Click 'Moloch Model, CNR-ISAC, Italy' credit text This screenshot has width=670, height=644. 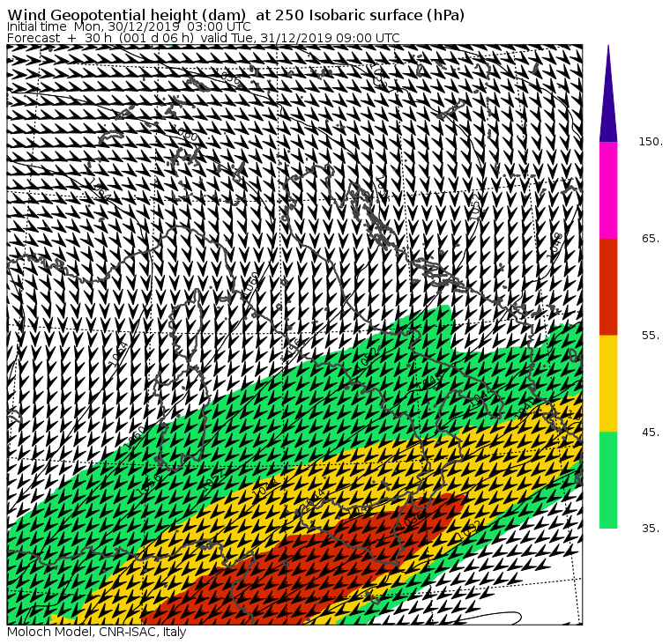97,632
